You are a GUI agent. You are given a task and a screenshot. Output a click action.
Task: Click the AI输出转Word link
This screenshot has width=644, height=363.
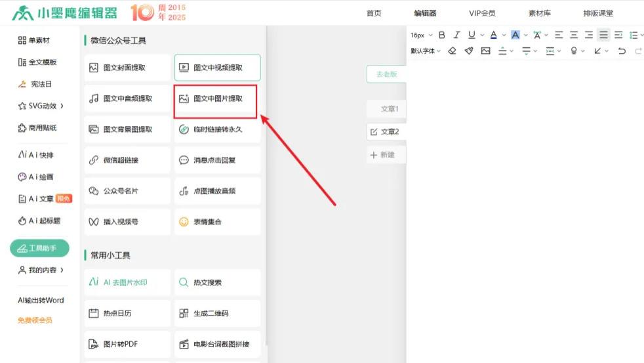pos(41,301)
